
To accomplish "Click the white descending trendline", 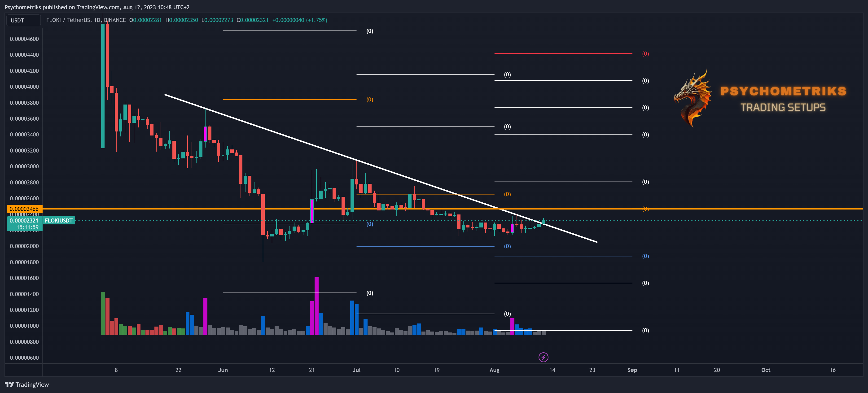I will coord(381,168).
